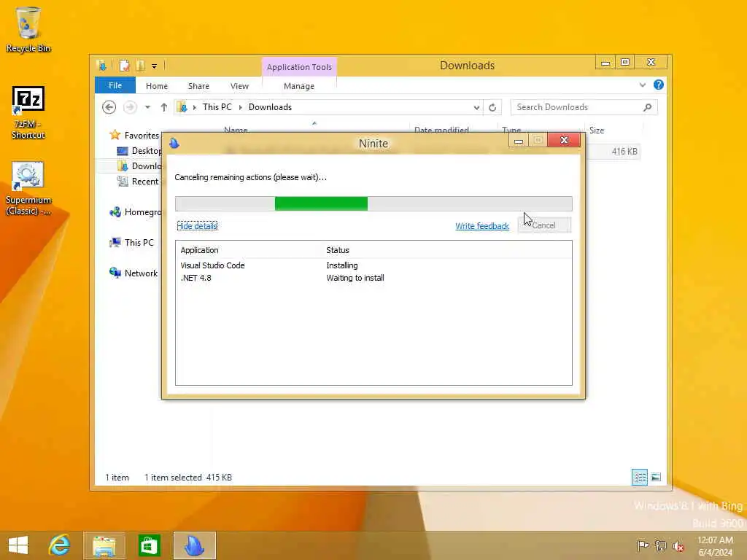
Task: Click Forward arrow in Downloads window
Action: pyautogui.click(x=130, y=107)
